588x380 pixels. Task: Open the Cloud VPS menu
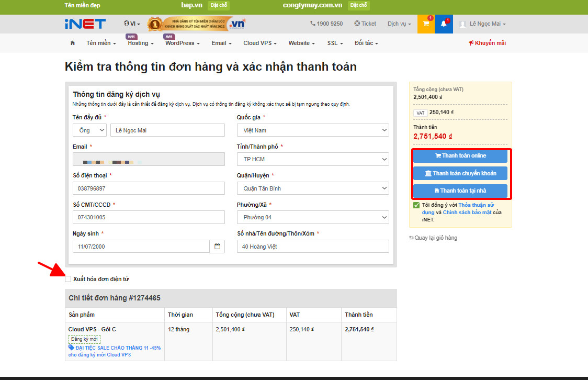(260, 43)
